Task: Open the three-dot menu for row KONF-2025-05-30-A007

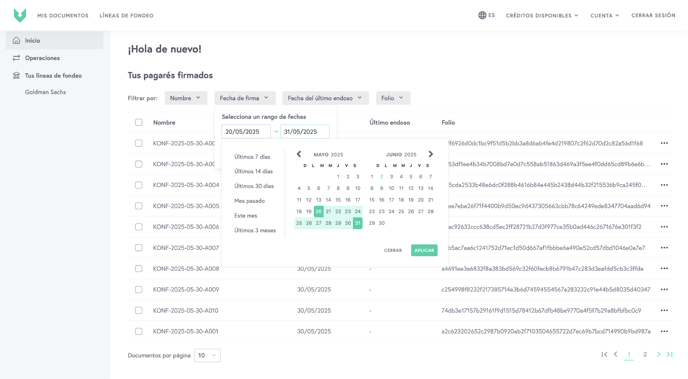Action: (664, 248)
